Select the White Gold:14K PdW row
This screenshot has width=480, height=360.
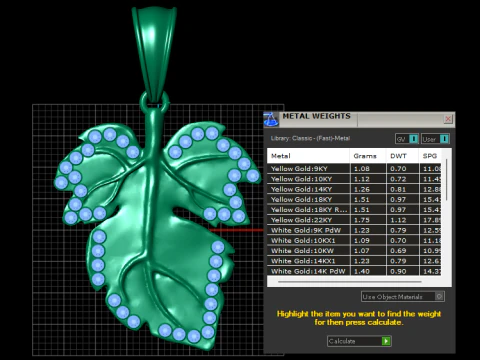[x=354, y=271]
